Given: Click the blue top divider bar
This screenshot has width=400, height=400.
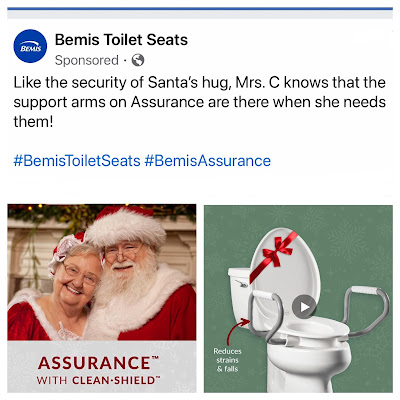Looking at the screenshot, I should (200, 9).
